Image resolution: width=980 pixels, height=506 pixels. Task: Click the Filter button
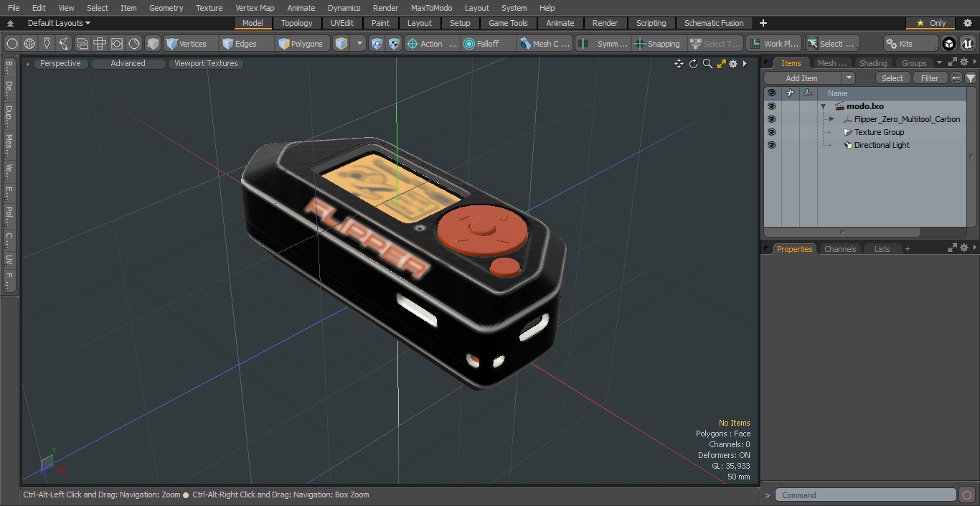pos(930,78)
